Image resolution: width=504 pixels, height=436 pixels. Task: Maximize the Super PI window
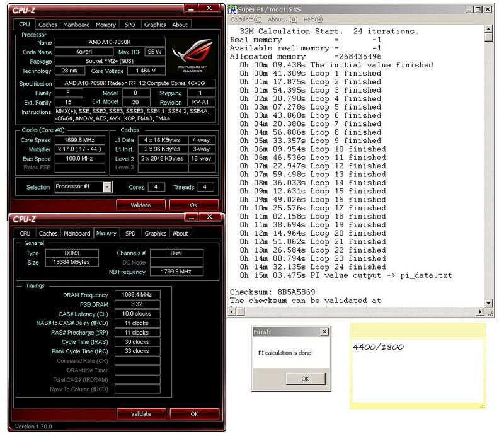click(x=478, y=9)
